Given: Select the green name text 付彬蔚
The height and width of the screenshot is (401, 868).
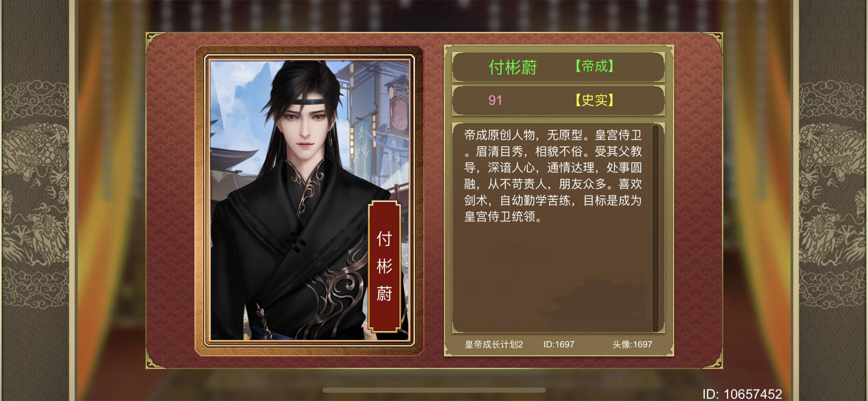Looking at the screenshot, I should [x=512, y=67].
